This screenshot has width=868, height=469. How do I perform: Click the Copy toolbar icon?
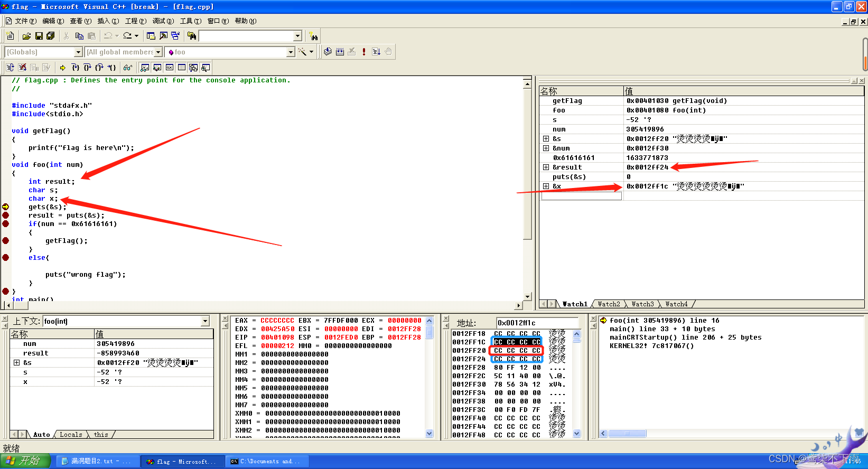(x=79, y=36)
